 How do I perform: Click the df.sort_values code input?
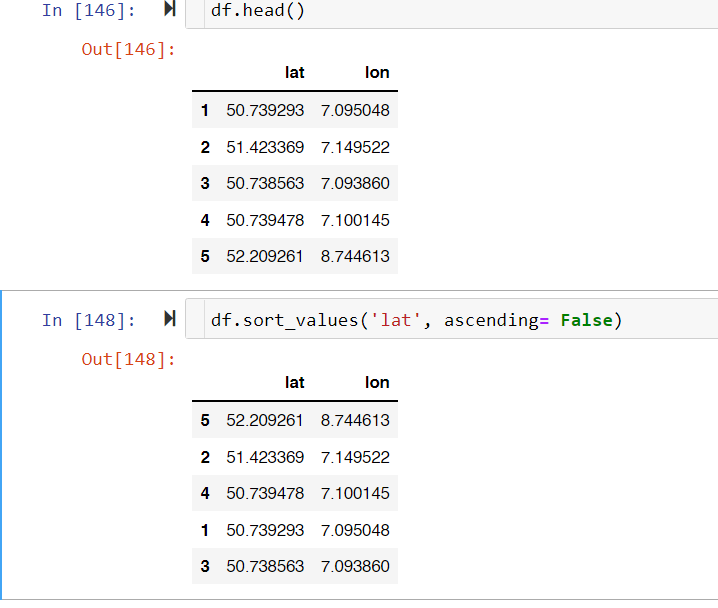(x=451, y=319)
